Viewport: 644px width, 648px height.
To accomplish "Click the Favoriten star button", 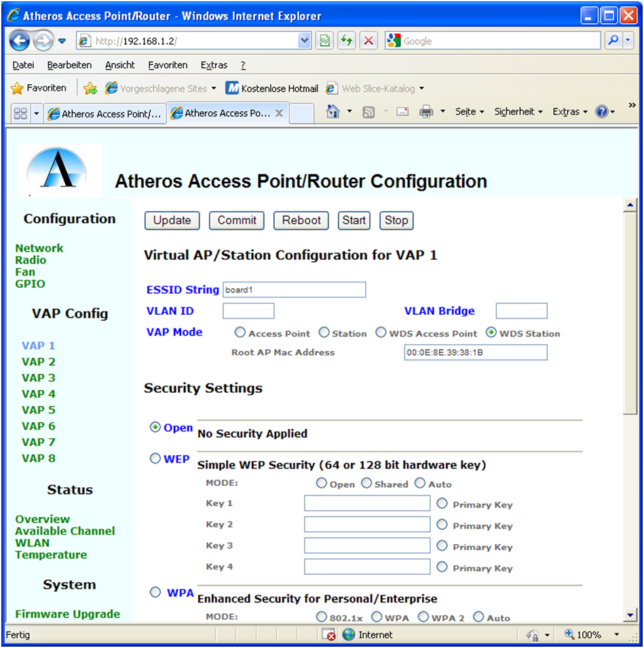I will [x=39, y=88].
